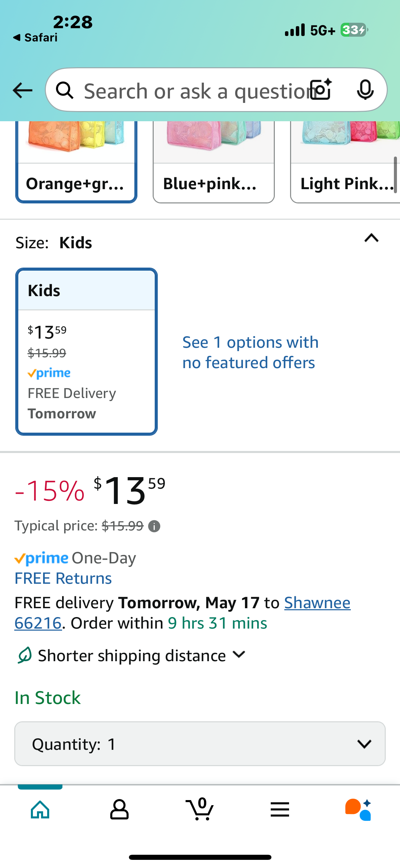Open See 1 options with no featured offers
This screenshot has width=400, height=868.
[x=250, y=352]
